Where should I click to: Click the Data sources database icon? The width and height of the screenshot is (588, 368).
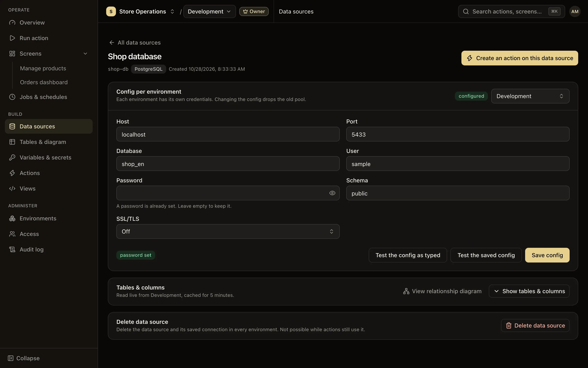point(12,126)
